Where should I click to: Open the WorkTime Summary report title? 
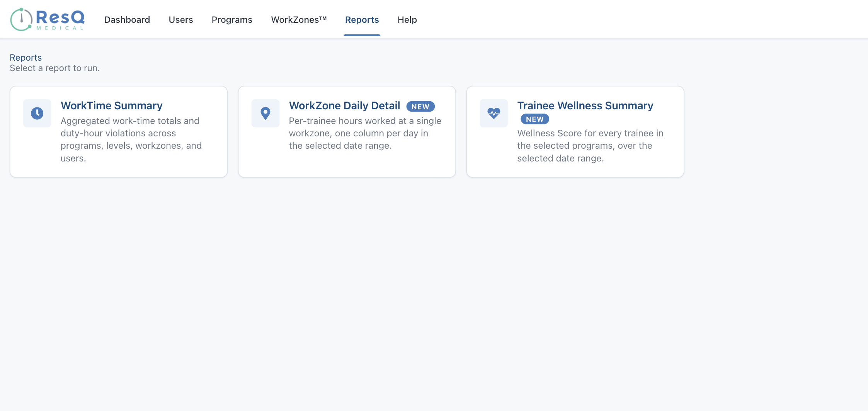[x=112, y=105]
